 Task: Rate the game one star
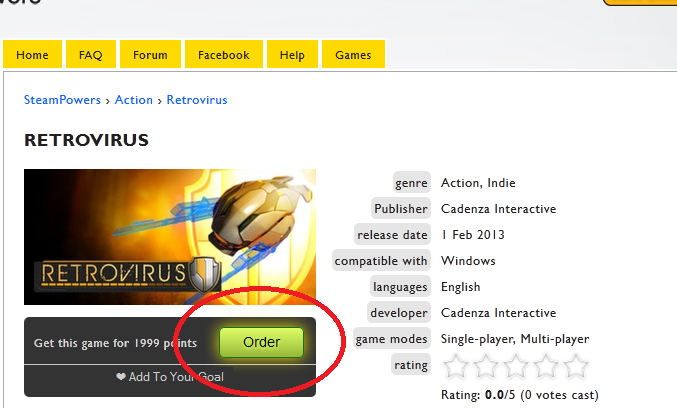point(456,366)
